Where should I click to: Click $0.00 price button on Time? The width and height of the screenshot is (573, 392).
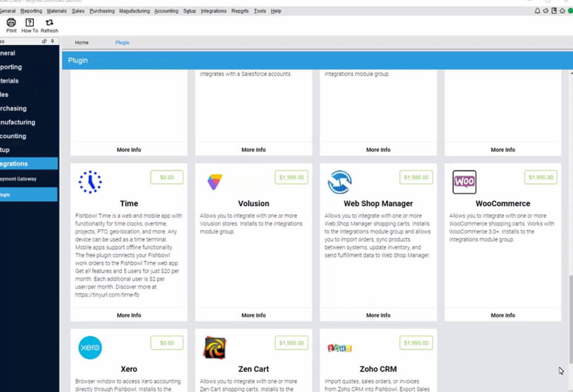coord(167,178)
